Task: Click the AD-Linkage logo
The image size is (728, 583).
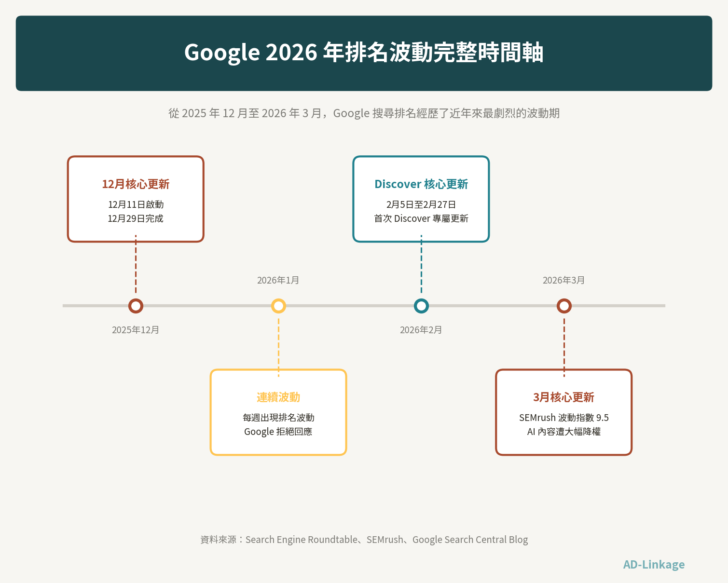Action: [x=654, y=564]
